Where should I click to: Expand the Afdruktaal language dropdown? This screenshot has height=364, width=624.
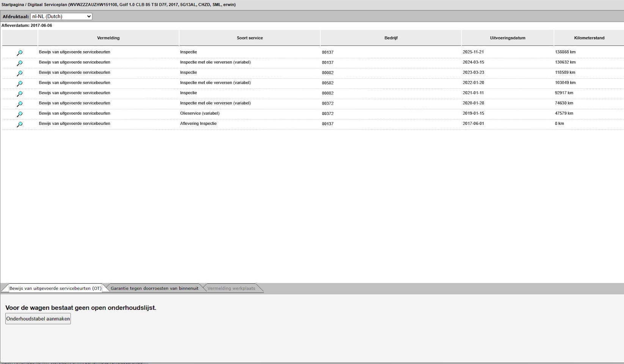[61, 16]
